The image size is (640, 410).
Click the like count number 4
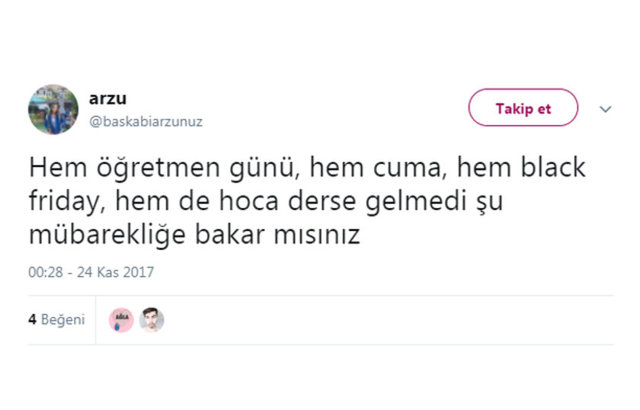pyautogui.click(x=32, y=320)
